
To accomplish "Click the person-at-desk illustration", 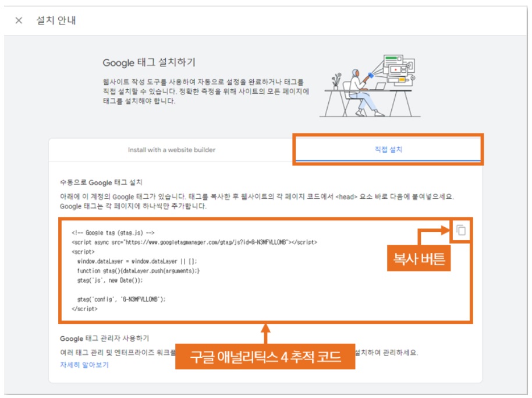I will (370, 86).
